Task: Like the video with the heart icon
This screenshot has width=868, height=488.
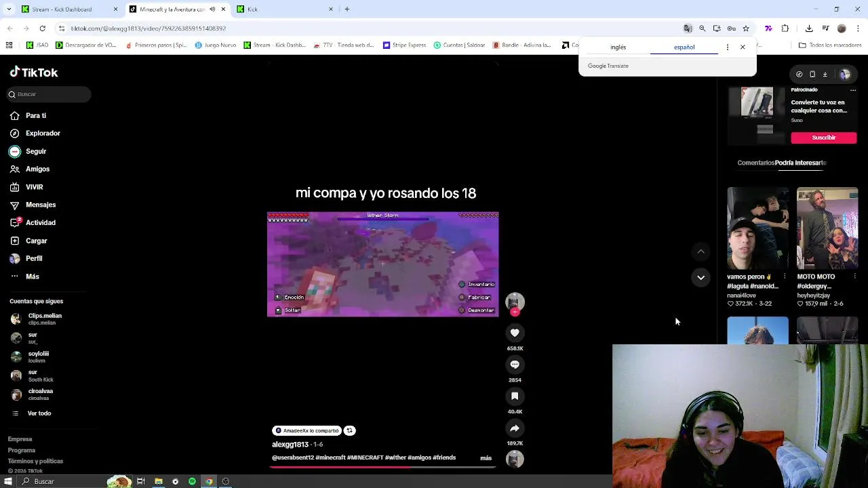Action: tap(515, 333)
